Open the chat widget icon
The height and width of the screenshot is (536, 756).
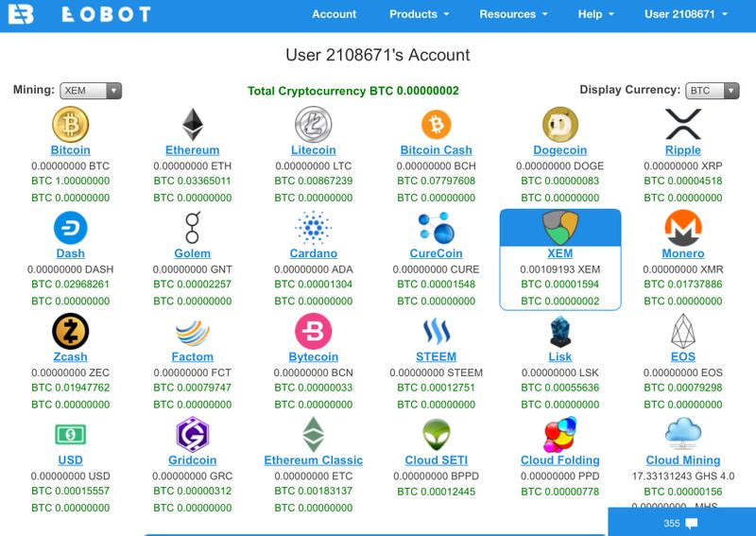692,523
